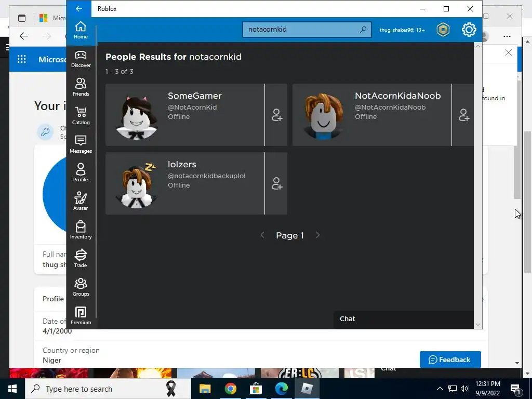This screenshot has height=399, width=532.
Task: Open the Catalog shop
Action: point(81,116)
